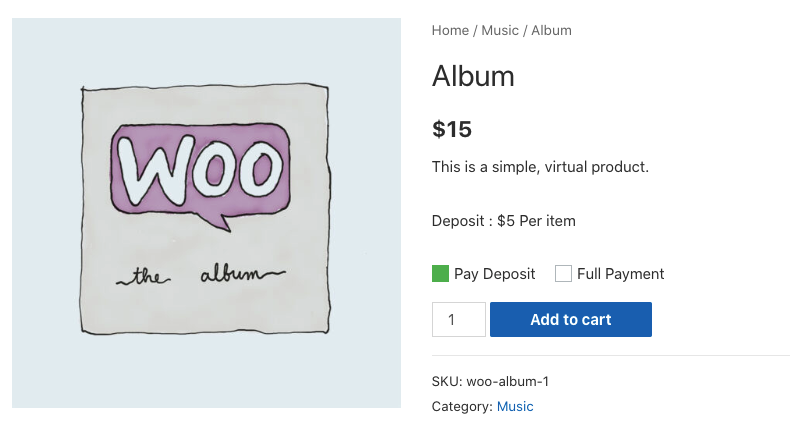Open the Music category link
Screen dimensions: 799x427
point(515,407)
